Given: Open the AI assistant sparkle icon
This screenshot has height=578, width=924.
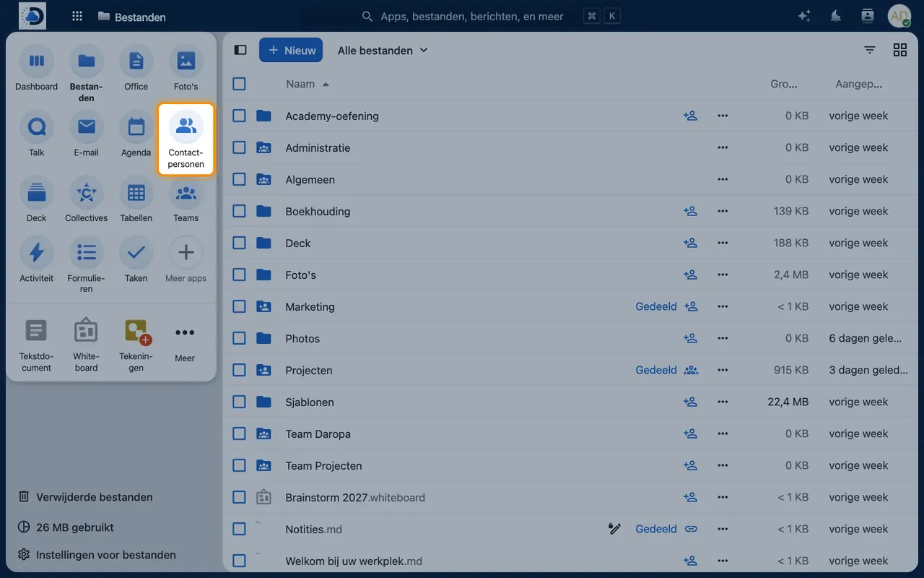Looking at the screenshot, I should (x=804, y=16).
